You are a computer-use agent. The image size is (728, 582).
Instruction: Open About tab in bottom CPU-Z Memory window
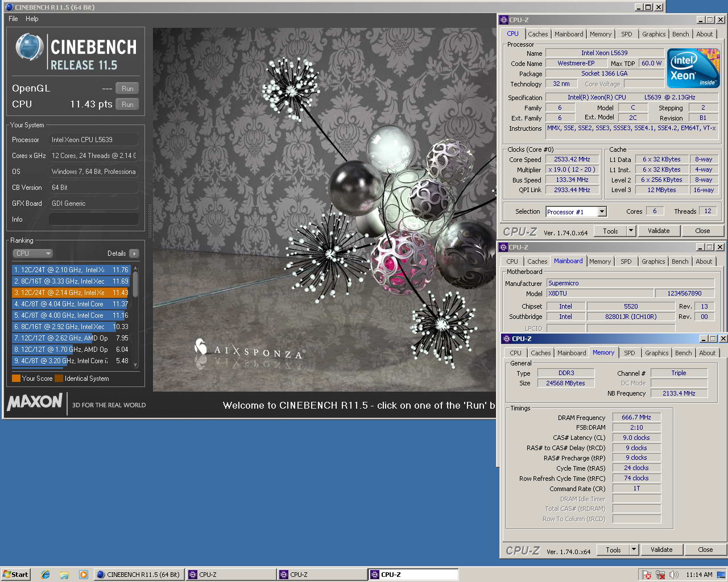pos(707,353)
